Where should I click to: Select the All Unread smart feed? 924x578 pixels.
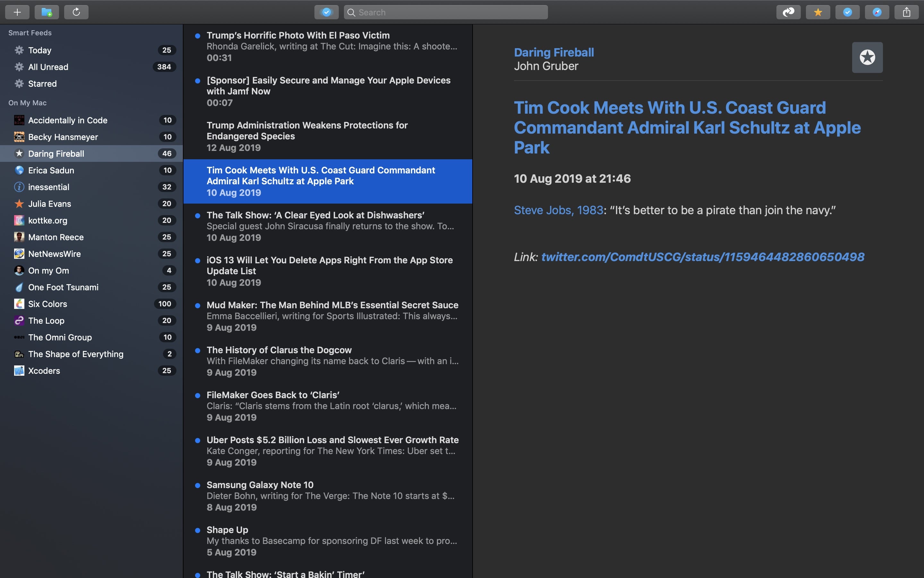[x=92, y=67]
